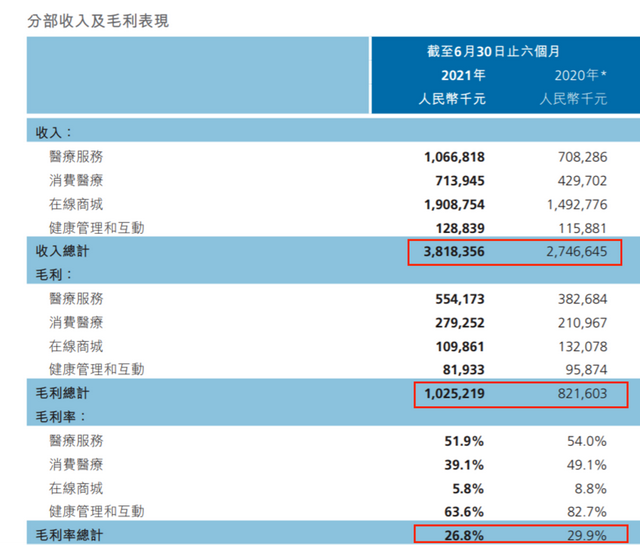The height and width of the screenshot is (545, 640).
Task: Click the 毛利率總計 value 29.9%
Action: [588, 535]
